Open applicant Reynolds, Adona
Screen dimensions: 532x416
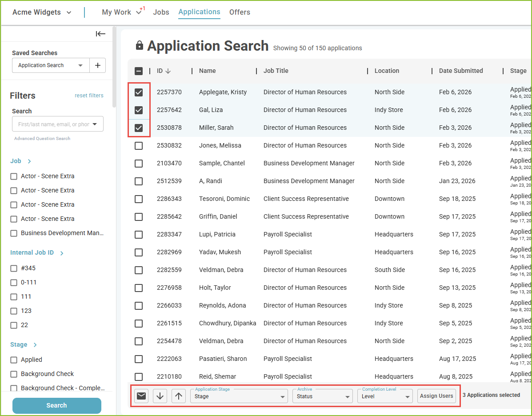coord(222,305)
